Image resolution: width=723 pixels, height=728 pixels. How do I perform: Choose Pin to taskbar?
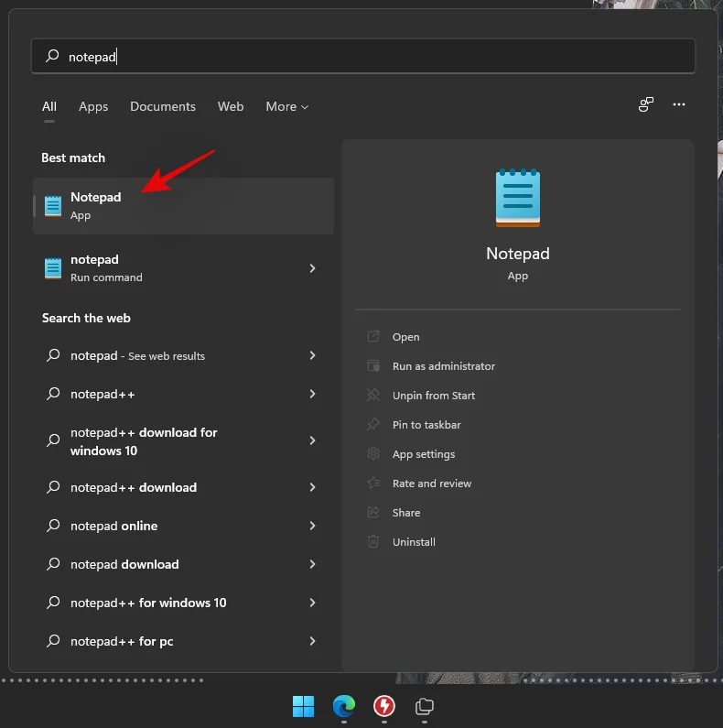pyautogui.click(x=426, y=425)
